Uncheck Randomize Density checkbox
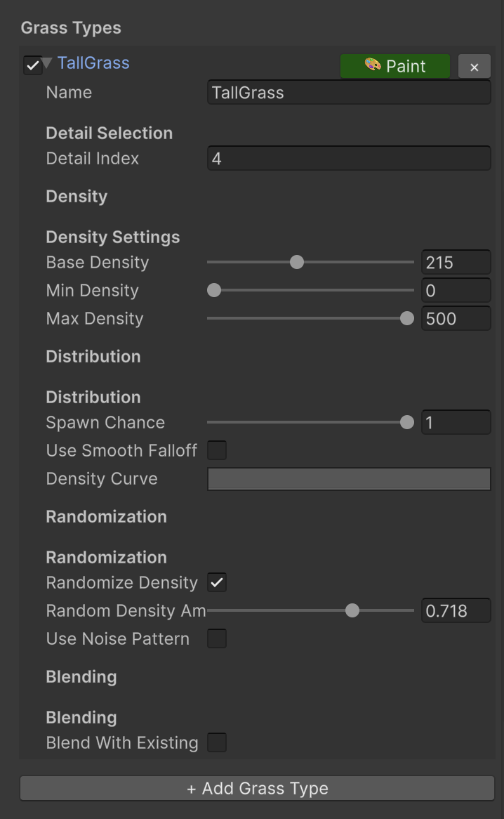The width and height of the screenshot is (504, 819). (217, 582)
